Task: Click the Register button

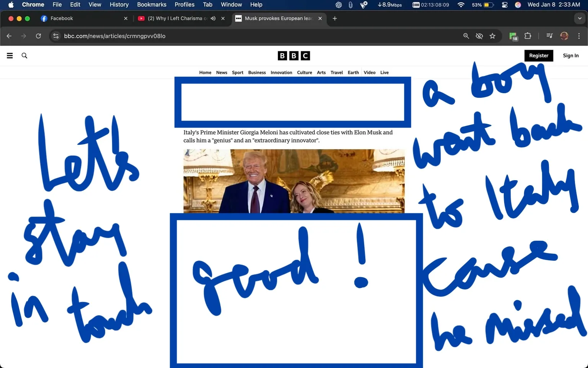Action: point(538,56)
